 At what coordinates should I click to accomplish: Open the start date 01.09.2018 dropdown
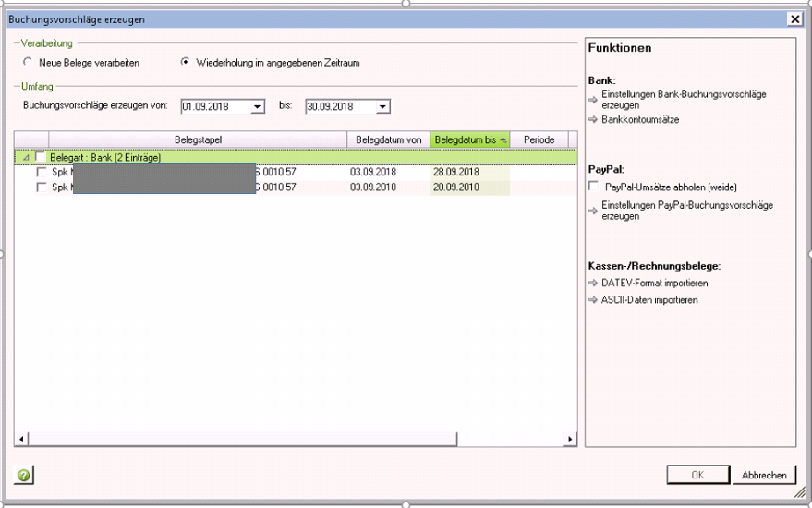pyautogui.click(x=258, y=106)
